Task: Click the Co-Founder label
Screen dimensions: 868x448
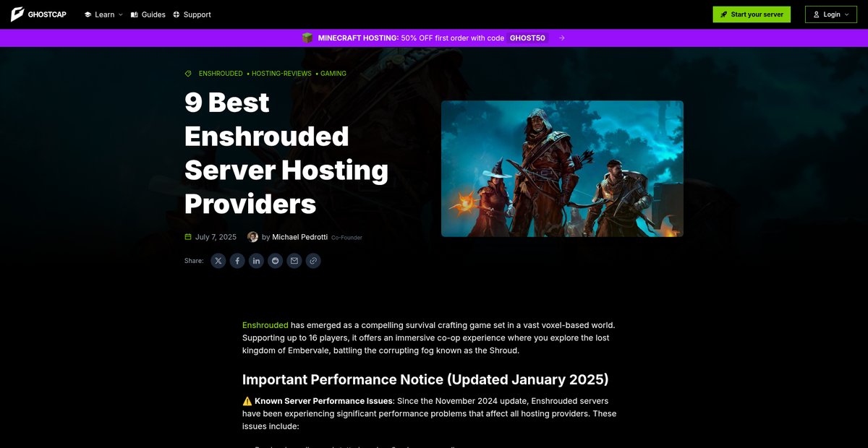Action: tap(346, 238)
